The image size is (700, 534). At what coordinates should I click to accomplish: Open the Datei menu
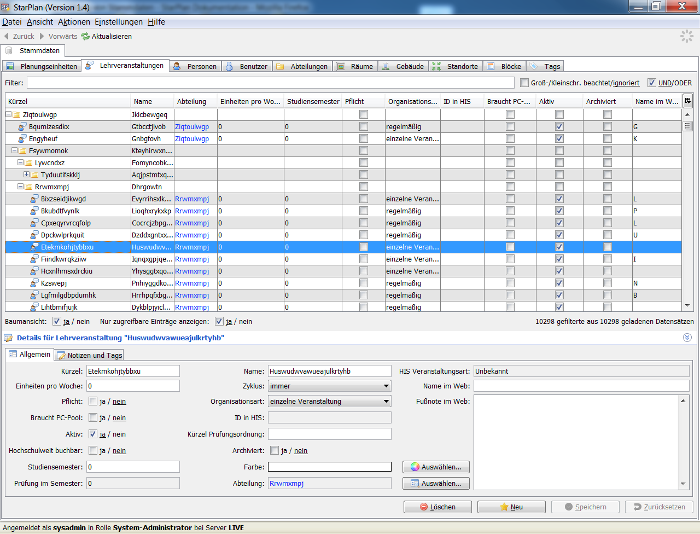[12, 22]
